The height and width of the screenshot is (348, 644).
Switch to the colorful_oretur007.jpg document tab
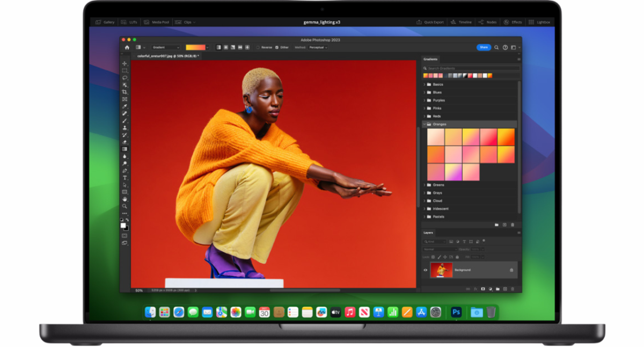click(168, 56)
